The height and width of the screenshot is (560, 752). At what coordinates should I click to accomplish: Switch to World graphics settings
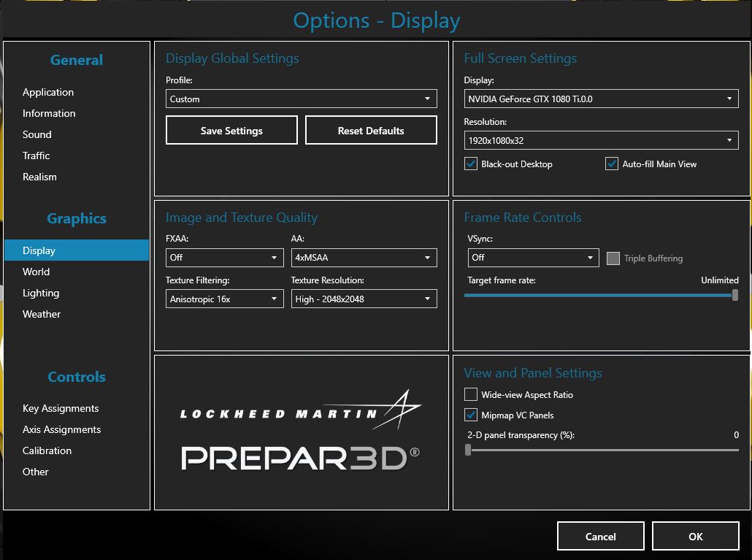point(36,272)
